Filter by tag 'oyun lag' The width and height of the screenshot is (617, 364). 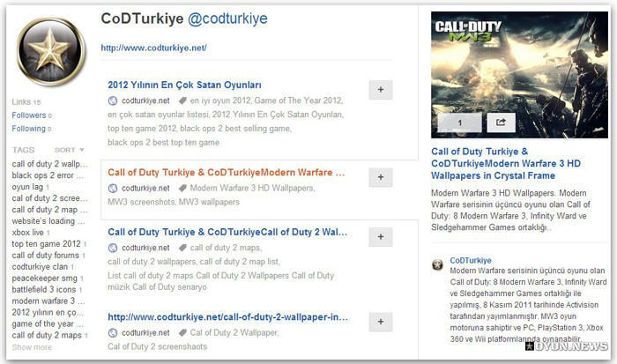click(x=30, y=187)
